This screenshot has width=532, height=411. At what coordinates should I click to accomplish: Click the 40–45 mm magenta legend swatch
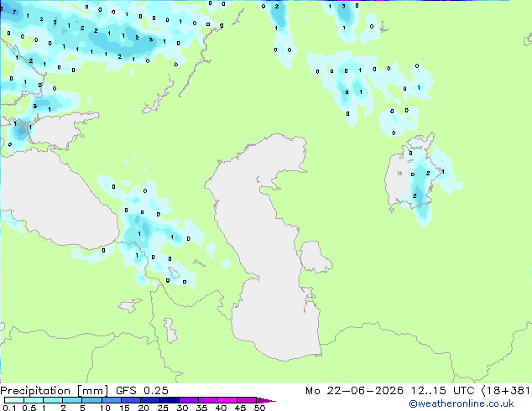point(227,400)
